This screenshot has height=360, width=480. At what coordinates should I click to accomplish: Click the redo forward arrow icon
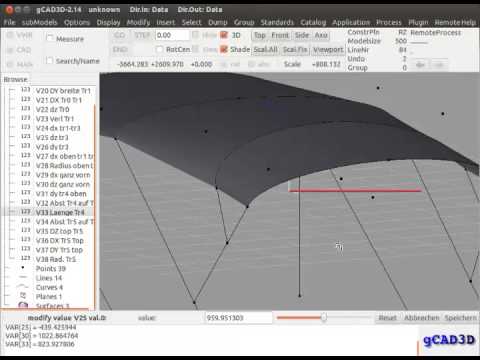coord(439,64)
